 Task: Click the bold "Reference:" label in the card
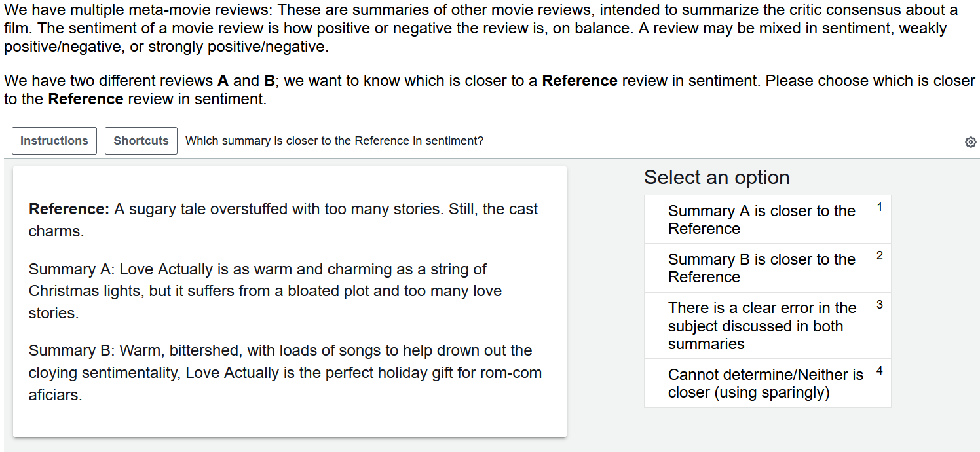[x=69, y=209]
